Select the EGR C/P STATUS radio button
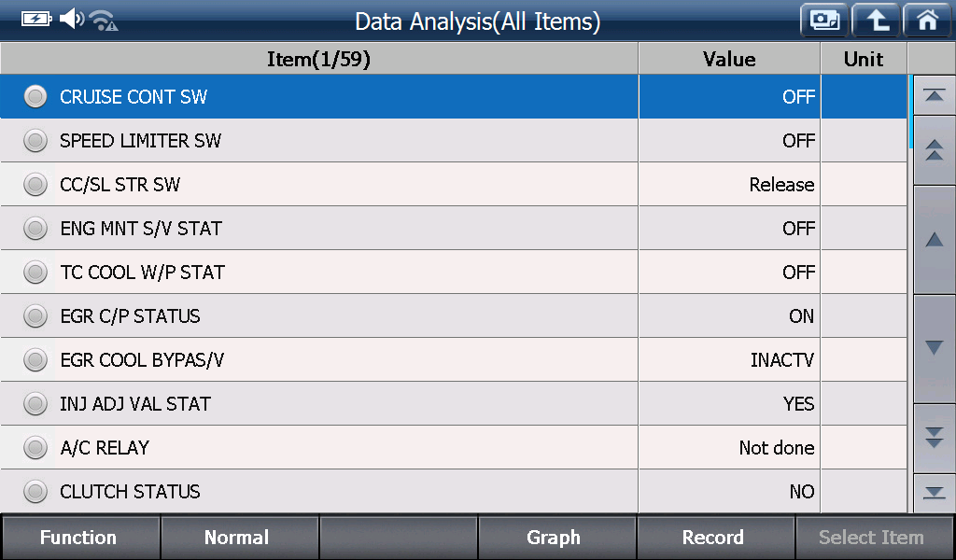 (x=35, y=315)
